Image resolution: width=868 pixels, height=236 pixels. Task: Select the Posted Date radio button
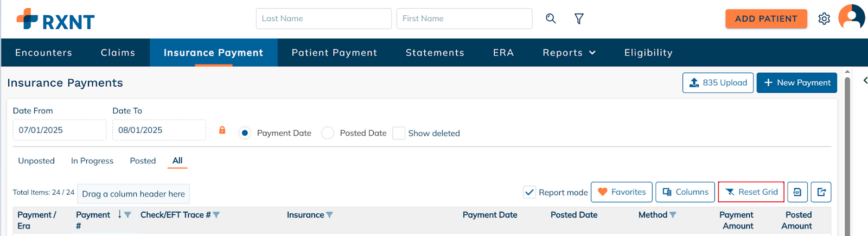[x=328, y=133]
